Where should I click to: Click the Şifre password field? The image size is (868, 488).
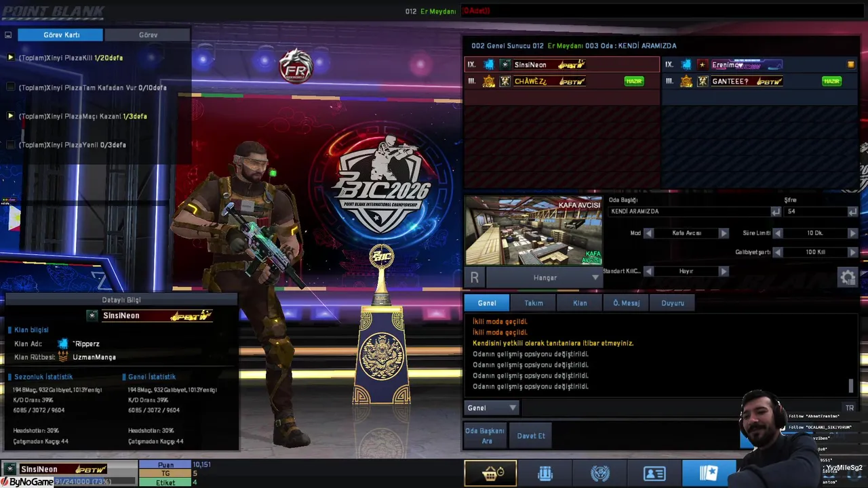[816, 211]
